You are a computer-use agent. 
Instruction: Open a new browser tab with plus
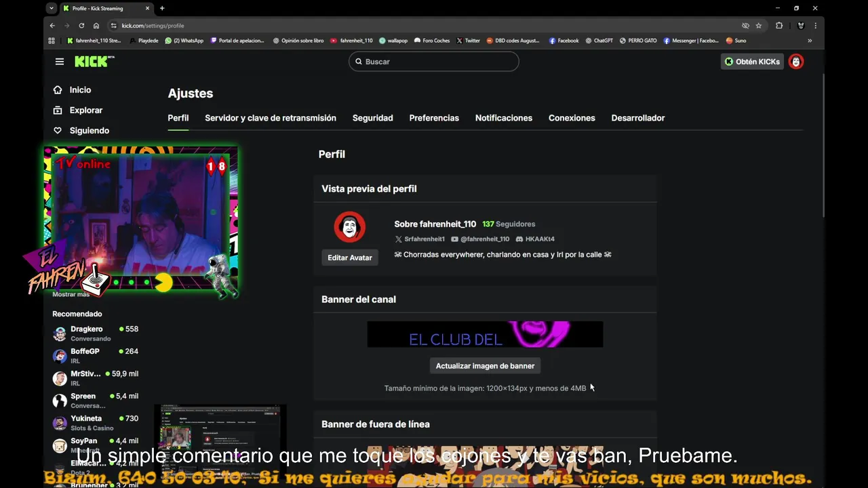tap(162, 8)
